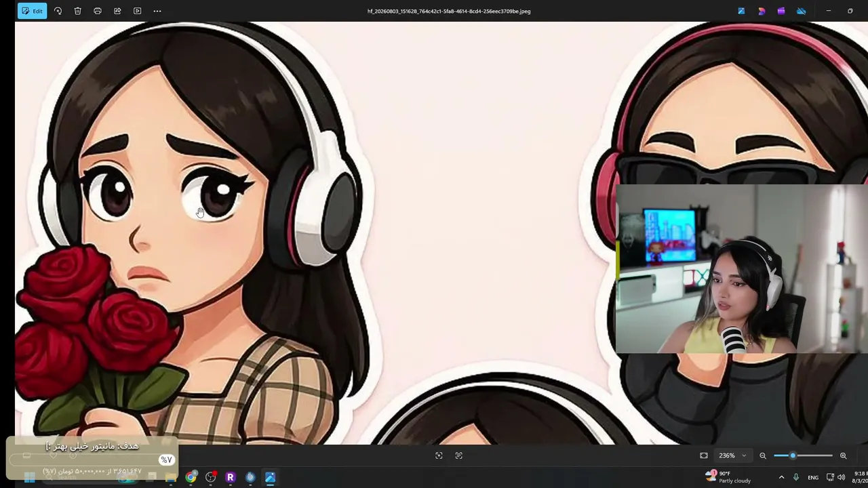The height and width of the screenshot is (488, 868).
Task: Zoom in with the plus magnifier
Action: pyautogui.click(x=844, y=455)
